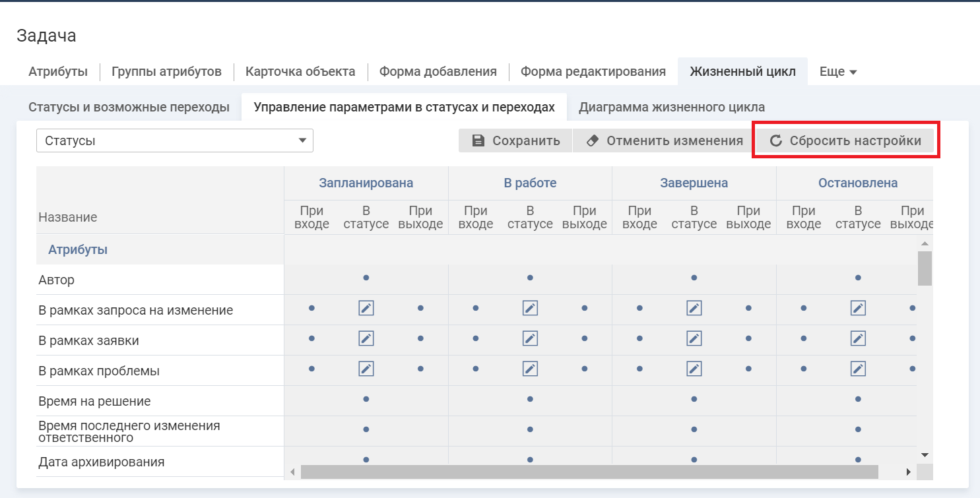Image resolution: width=980 pixels, height=498 pixels.
Task: Click edit icon for 'В рамках проблемы' under В работе
Action: click(530, 369)
